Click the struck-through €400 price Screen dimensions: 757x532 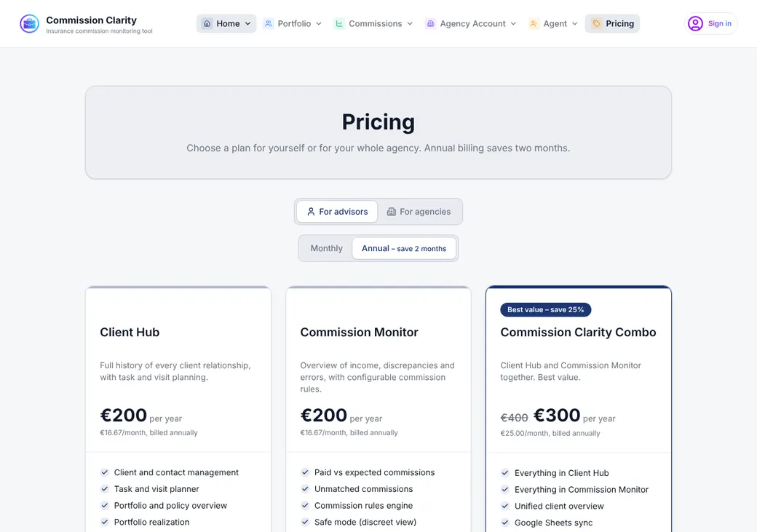(514, 418)
